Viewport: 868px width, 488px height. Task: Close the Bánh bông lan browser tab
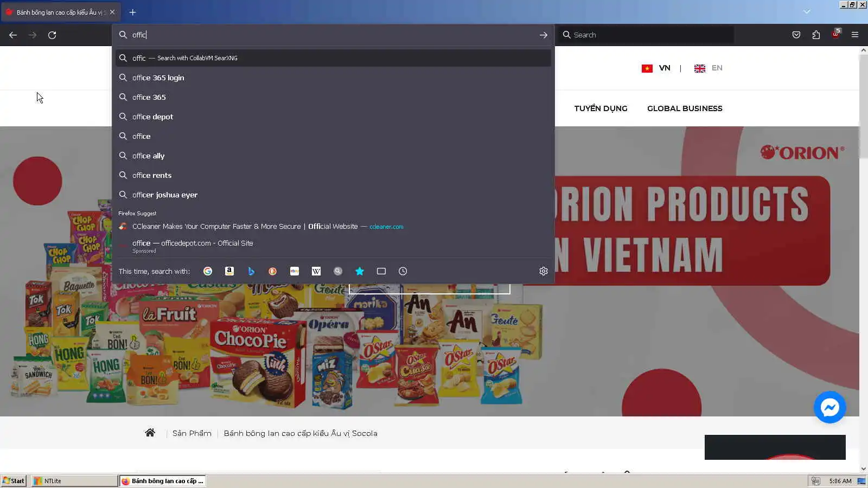click(x=112, y=12)
